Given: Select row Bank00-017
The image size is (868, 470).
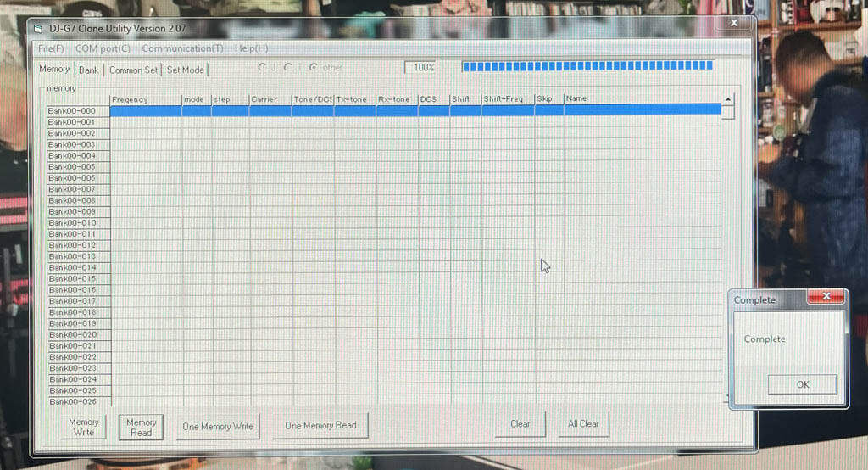Looking at the screenshot, I should (80, 301).
